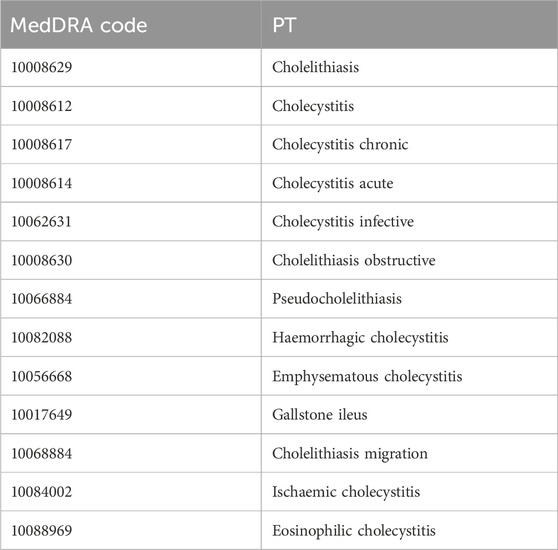Select the Gallstone ileus entry
The image size is (558, 550).
click(x=320, y=414)
